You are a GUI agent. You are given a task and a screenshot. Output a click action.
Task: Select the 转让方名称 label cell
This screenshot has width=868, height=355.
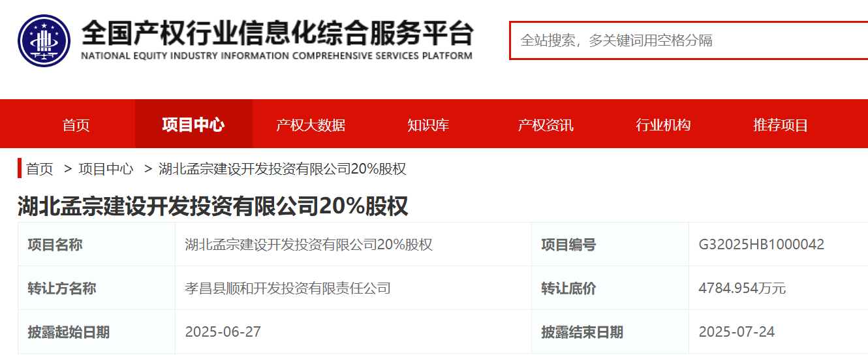[97, 288]
